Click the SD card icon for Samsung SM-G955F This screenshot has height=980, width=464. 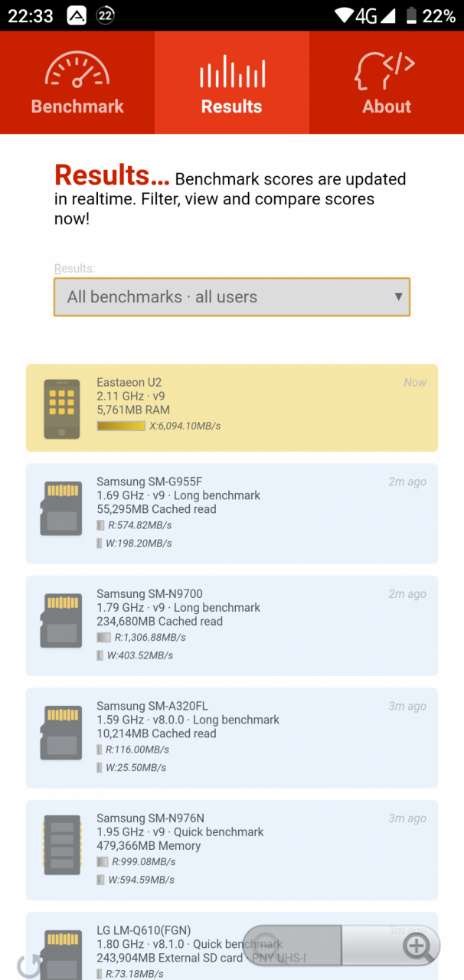[x=61, y=509]
